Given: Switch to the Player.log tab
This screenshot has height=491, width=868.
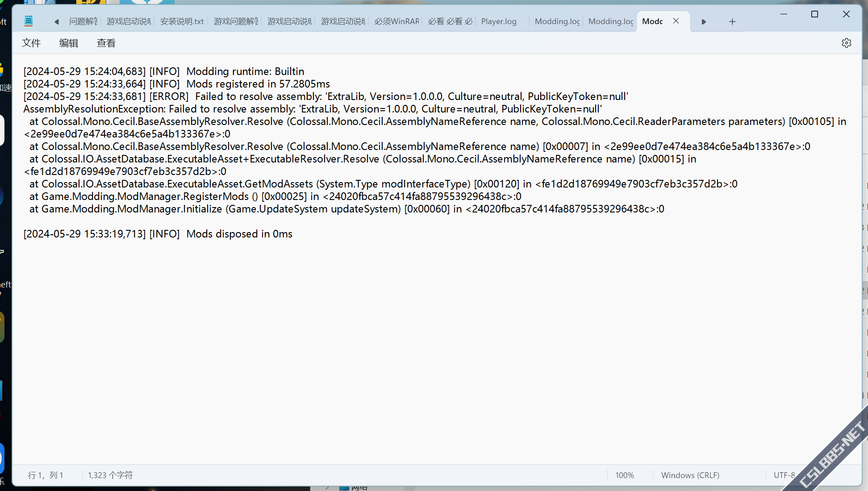Looking at the screenshot, I should pos(499,21).
